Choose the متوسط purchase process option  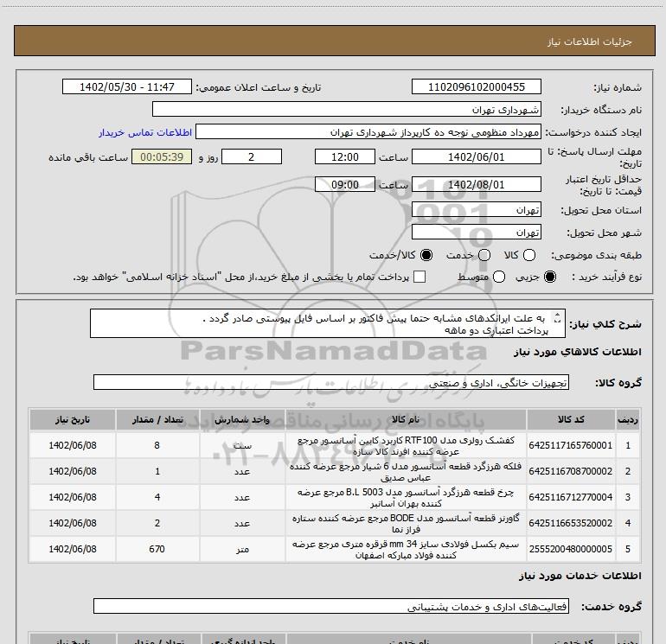click(x=499, y=277)
